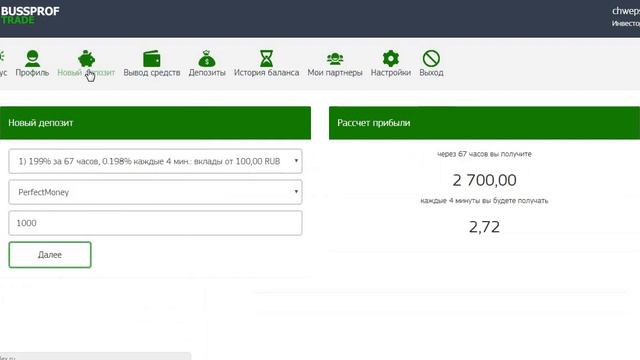Click the 2 700,00 profit value
The width and height of the screenshot is (640, 360).
(x=484, y=180)
